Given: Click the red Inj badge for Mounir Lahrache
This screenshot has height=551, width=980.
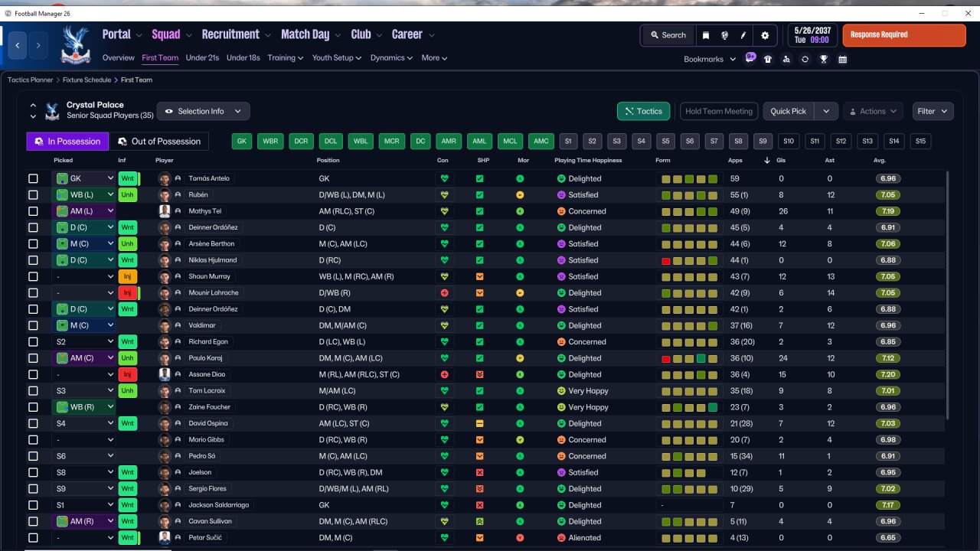Looking at the screenshot, I should pyautogui.click(x=128, y=293).
